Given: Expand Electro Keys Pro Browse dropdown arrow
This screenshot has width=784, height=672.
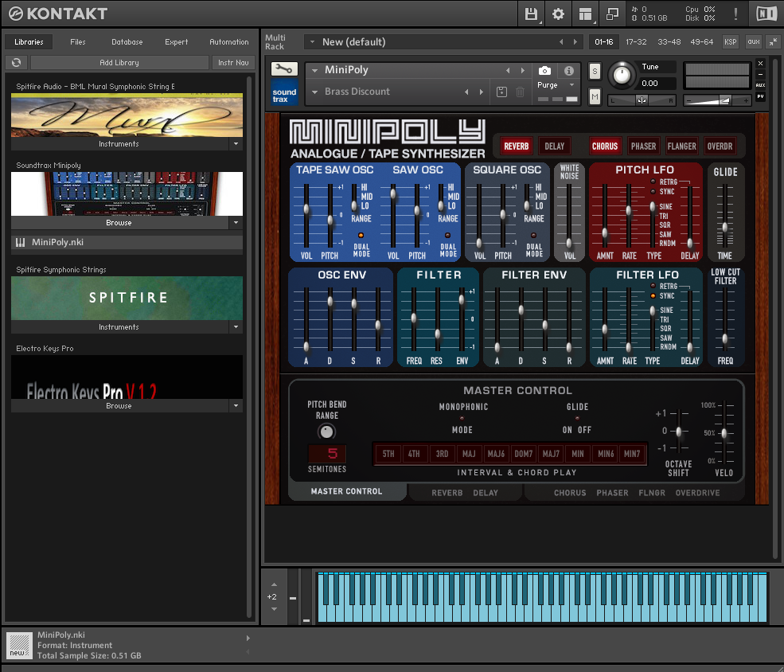Looking at the screenshot, I should (x=236, y=406).
